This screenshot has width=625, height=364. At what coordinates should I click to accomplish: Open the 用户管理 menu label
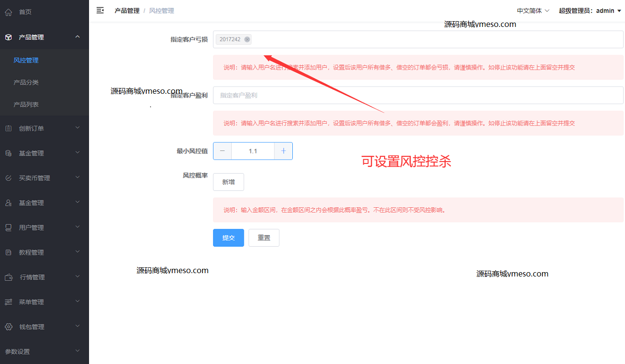point(31,227)
